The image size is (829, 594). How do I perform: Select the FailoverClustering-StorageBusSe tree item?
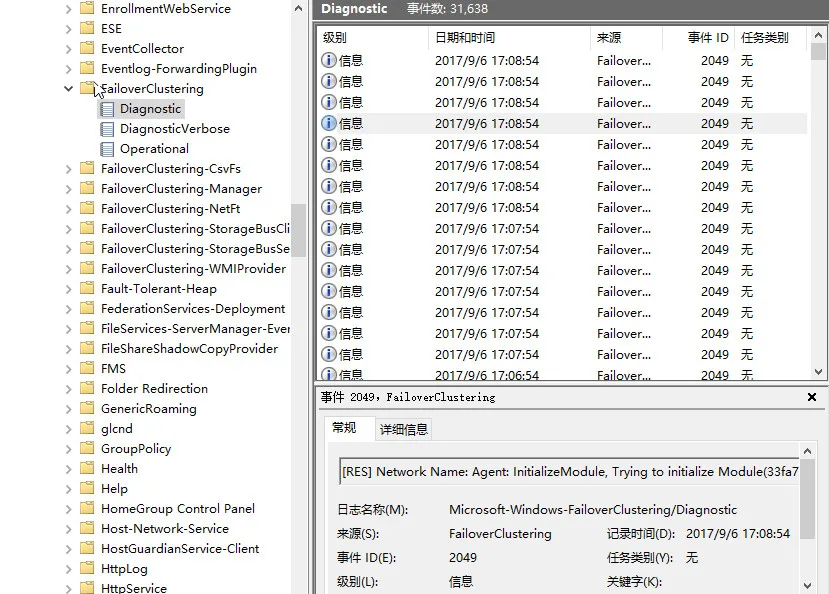(x=195, y=249)
